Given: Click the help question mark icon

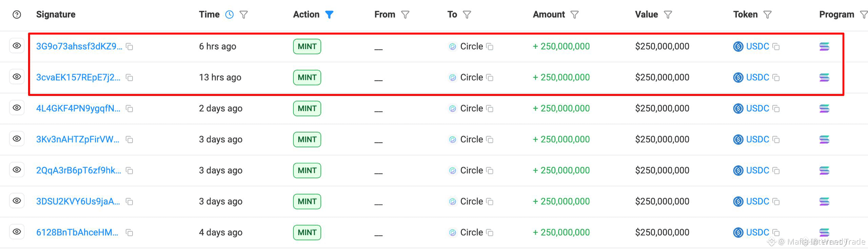Looking at the screenshot, I should click(17, 15).
